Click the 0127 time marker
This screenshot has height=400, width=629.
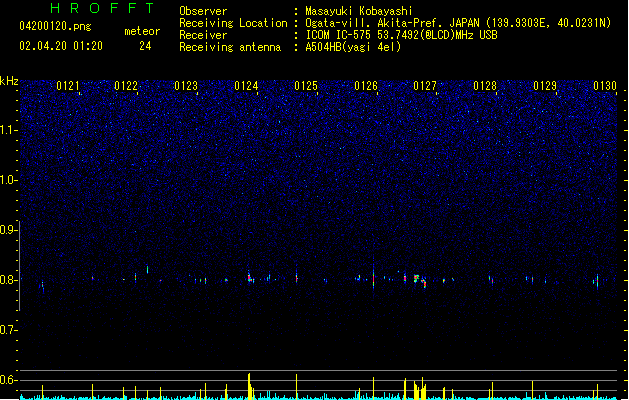click(x=425, y=86)
